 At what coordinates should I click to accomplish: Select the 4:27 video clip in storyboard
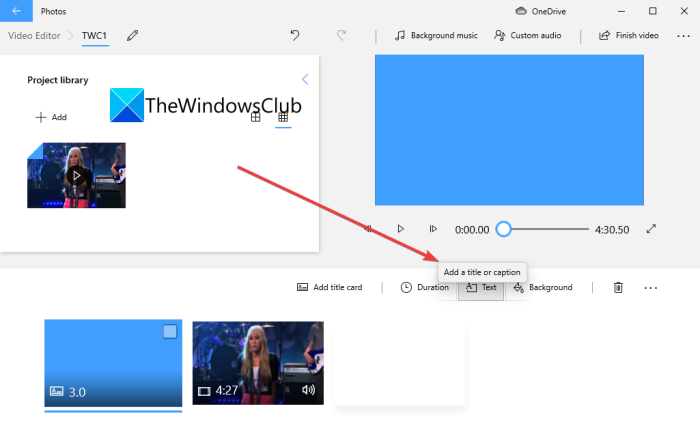pos(258,363)
